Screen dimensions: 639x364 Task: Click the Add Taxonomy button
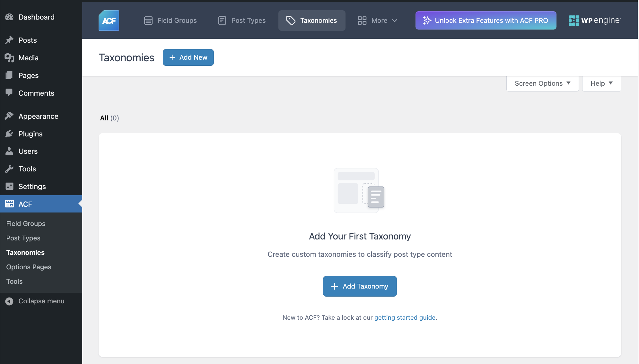(360, 286)
